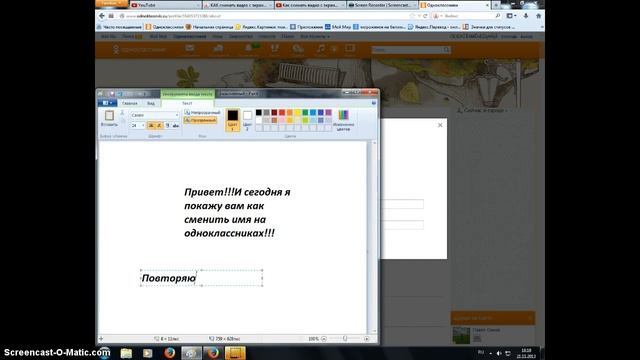Click inside the text box containing Повторяю
640x360 pixels.
tap(201, 278)
